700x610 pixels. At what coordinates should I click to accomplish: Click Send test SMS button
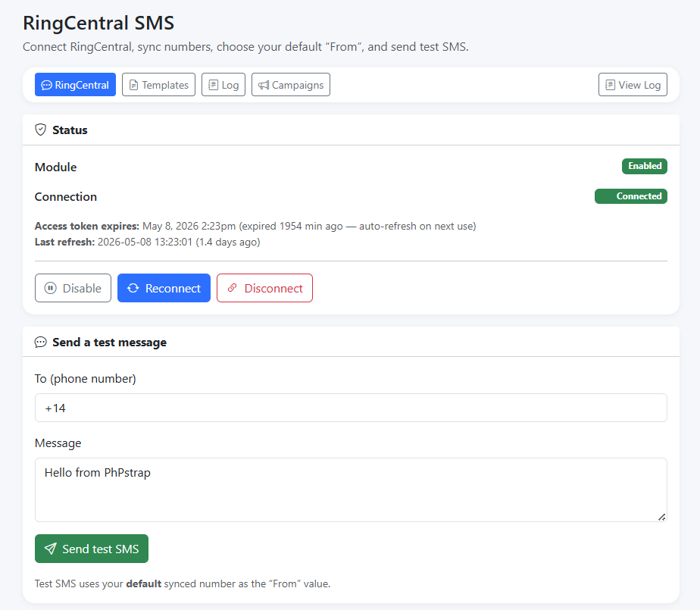click(x=92, y=549)
